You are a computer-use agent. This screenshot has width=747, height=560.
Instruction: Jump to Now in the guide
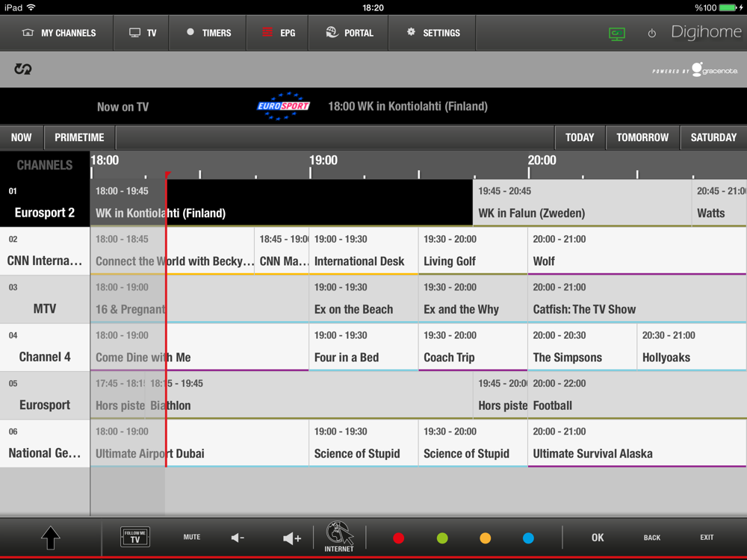(22, 137)
